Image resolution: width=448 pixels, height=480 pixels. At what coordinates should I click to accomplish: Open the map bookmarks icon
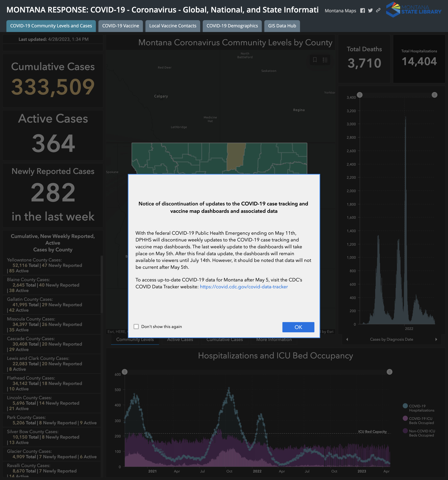click(315, 60)
